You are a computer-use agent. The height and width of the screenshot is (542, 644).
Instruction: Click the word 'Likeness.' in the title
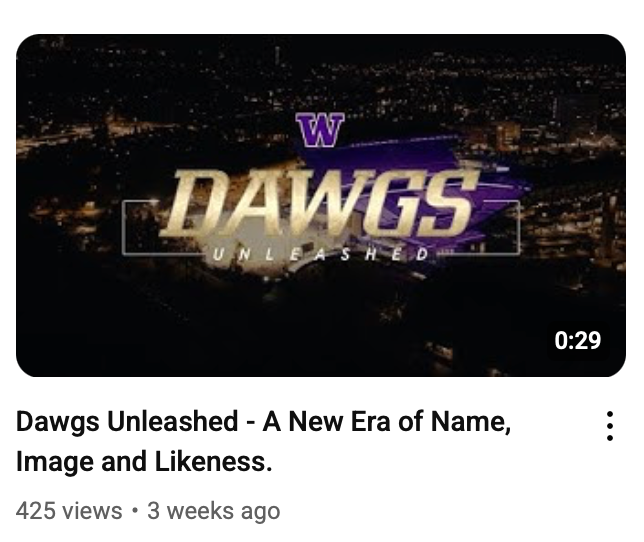pyautogui.click(x=214, y=462)
